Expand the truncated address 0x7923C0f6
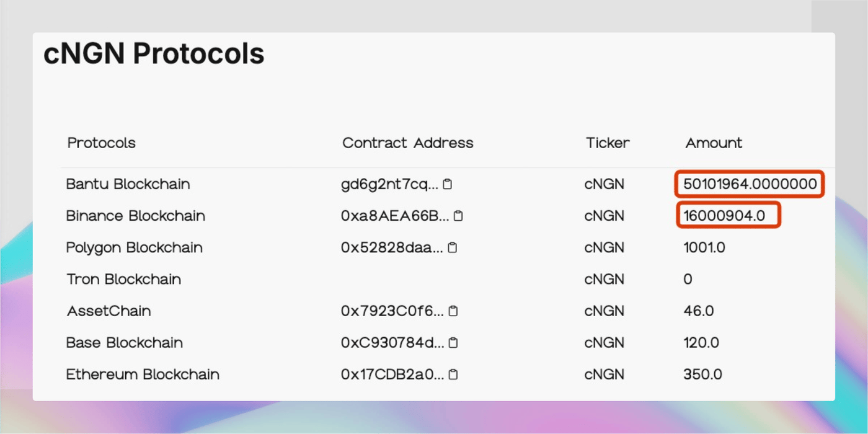The width and height of the screenshot is (868, 434). pos(393,311)
